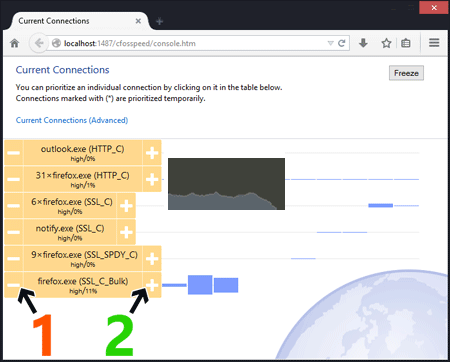Viewport: 450px width, 362px height.
Task: Select the Current Connections tab
Action: pos(78,21)
